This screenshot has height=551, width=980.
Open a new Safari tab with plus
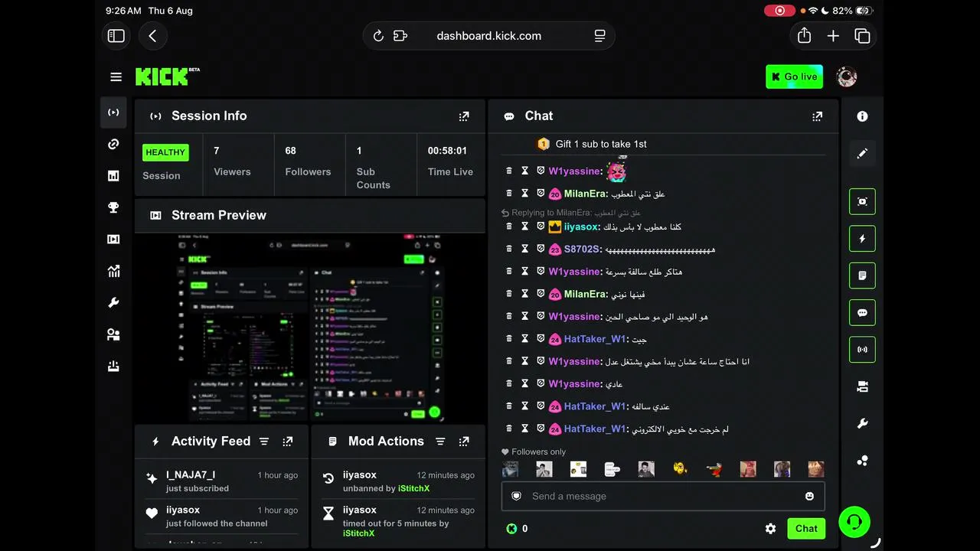click(833, 36)
